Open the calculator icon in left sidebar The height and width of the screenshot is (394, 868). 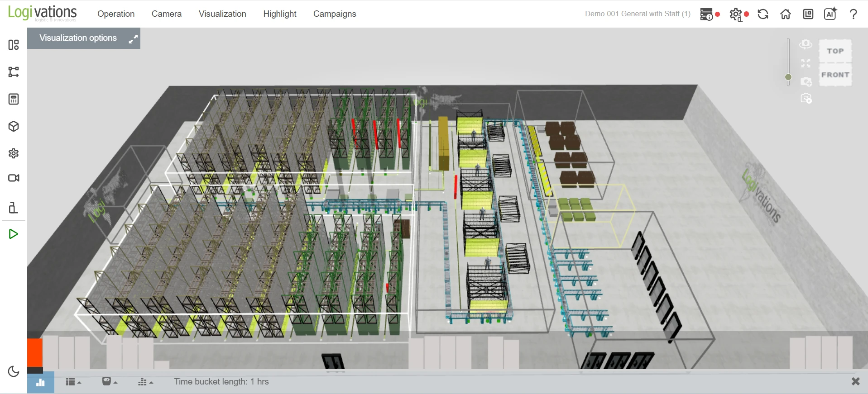(x=14, y=99)
